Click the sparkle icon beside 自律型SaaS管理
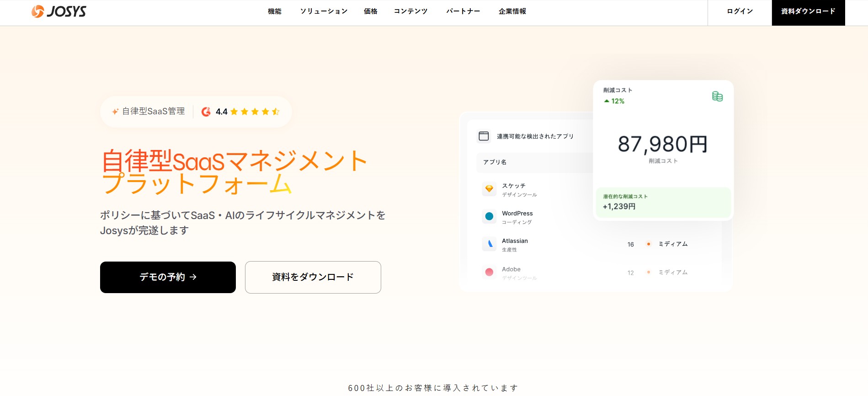Viewport: 868px width, 396px height. click(x=115, y=111)
